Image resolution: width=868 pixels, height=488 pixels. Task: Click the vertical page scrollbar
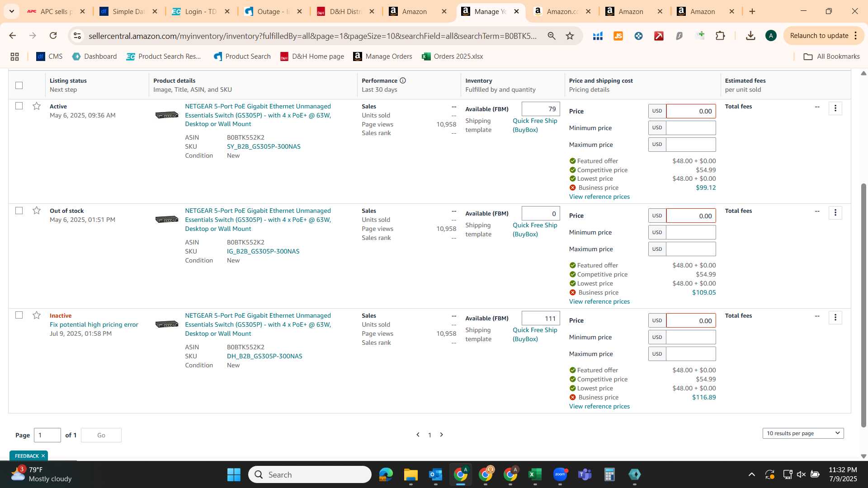tap(863, 305)
